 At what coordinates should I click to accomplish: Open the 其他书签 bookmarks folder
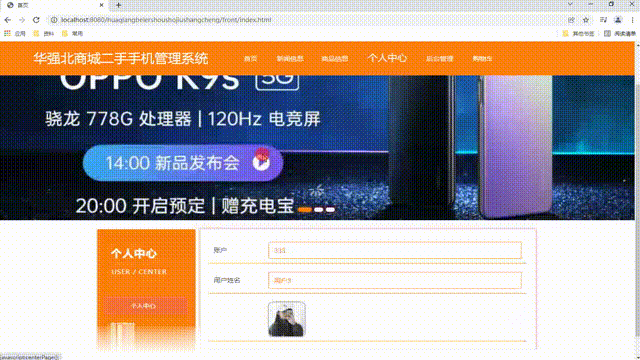[x=578, y=33]
